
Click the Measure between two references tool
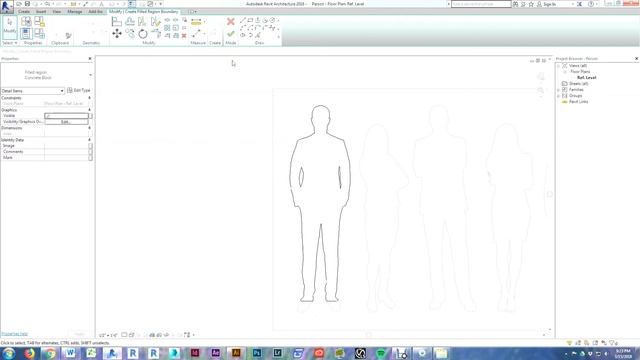(196, 21)
